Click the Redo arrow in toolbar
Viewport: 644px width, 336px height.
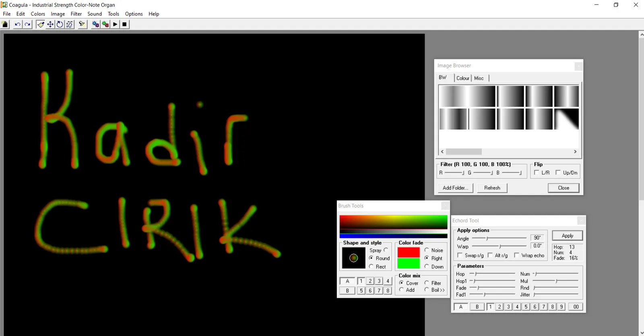(27, 25)
